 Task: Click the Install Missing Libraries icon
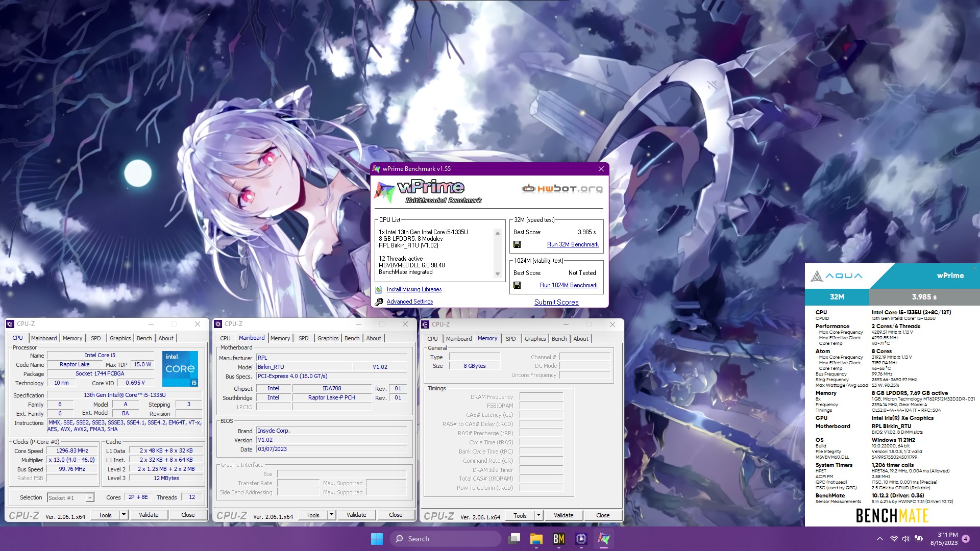[x=379, y=289]
